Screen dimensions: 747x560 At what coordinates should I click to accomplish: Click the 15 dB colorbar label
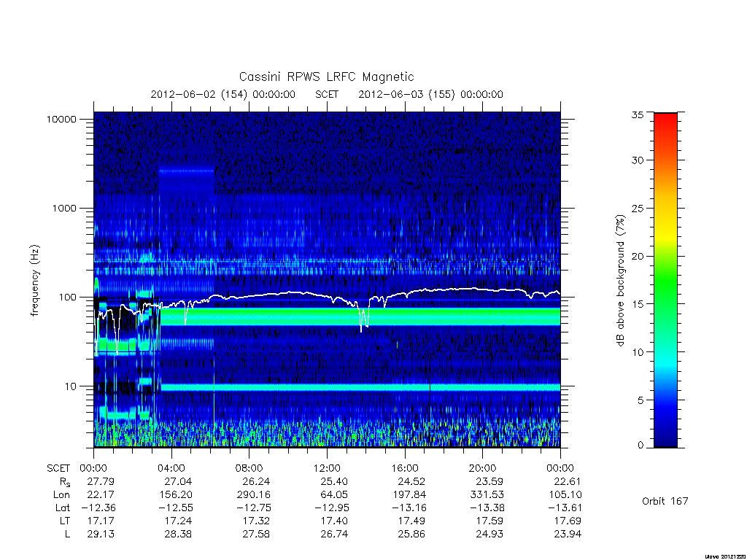(x=637, y=304)
